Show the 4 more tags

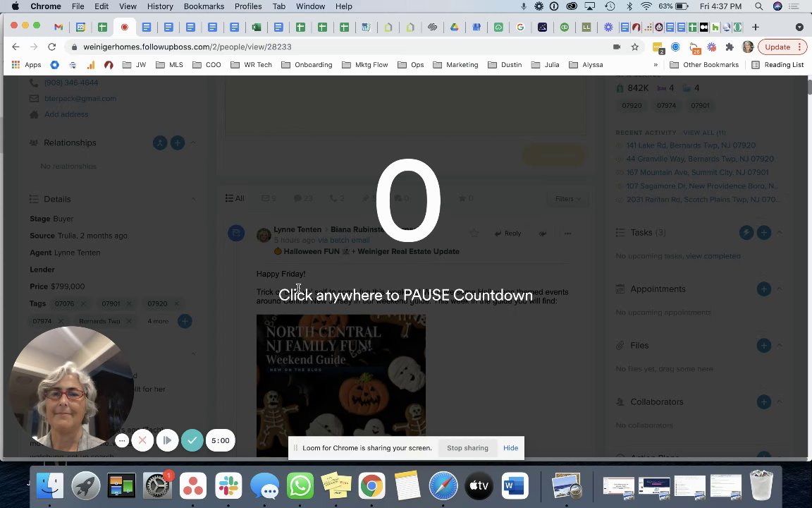coord(158,321)
